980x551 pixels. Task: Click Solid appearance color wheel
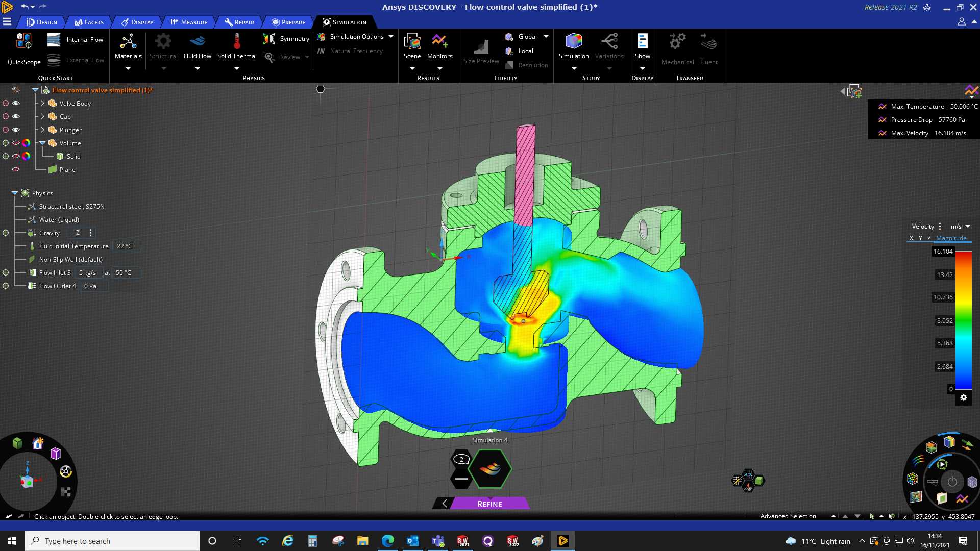(26, 156)
